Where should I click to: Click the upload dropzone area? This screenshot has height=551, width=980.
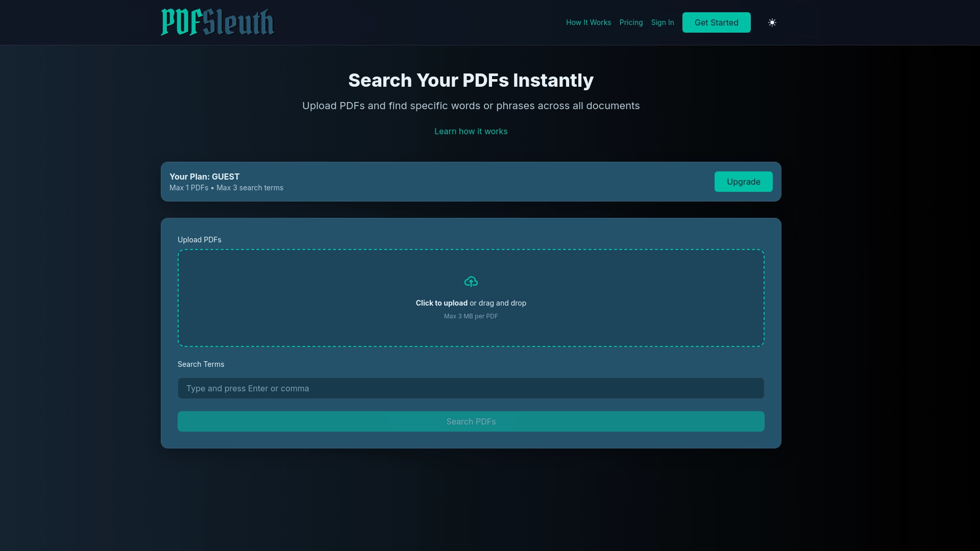point(471,298)
